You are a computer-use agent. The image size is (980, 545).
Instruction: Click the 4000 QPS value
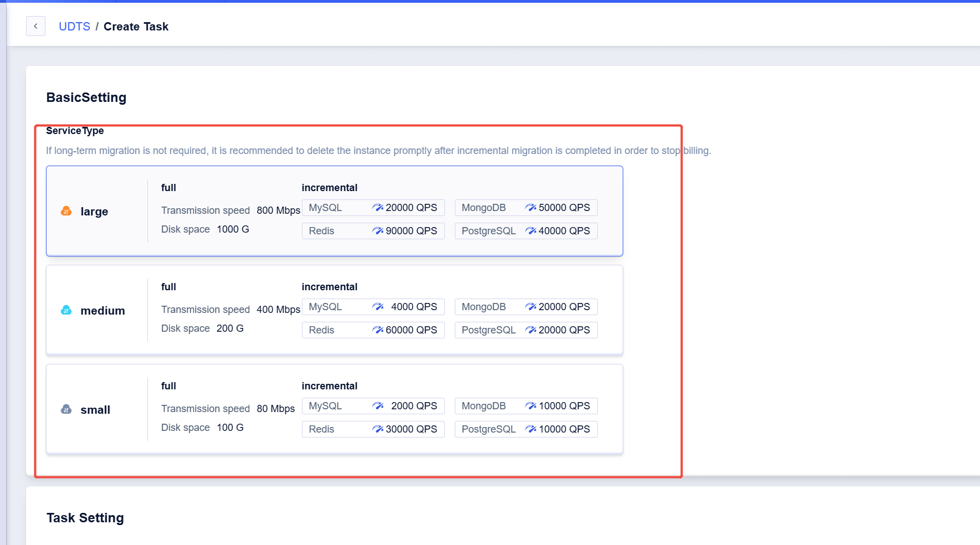pyautogui.click(x=414, y=307)
